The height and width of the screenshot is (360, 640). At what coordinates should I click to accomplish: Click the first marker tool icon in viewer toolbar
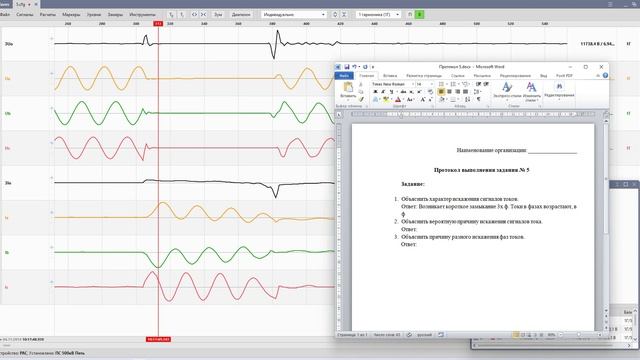point(171,15)
